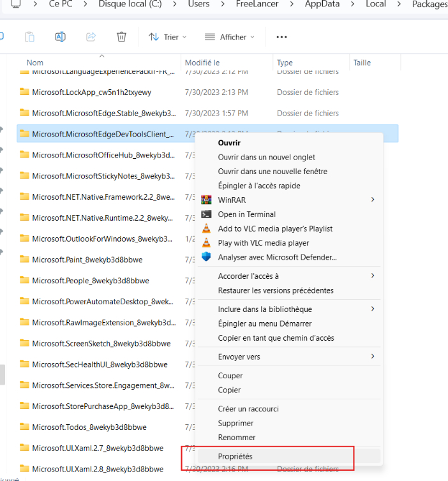Select Copier en tant que chemin d'accès
The width and height of the screenshot is (448, 481).
pyautogui.click(x=276, y=338)
